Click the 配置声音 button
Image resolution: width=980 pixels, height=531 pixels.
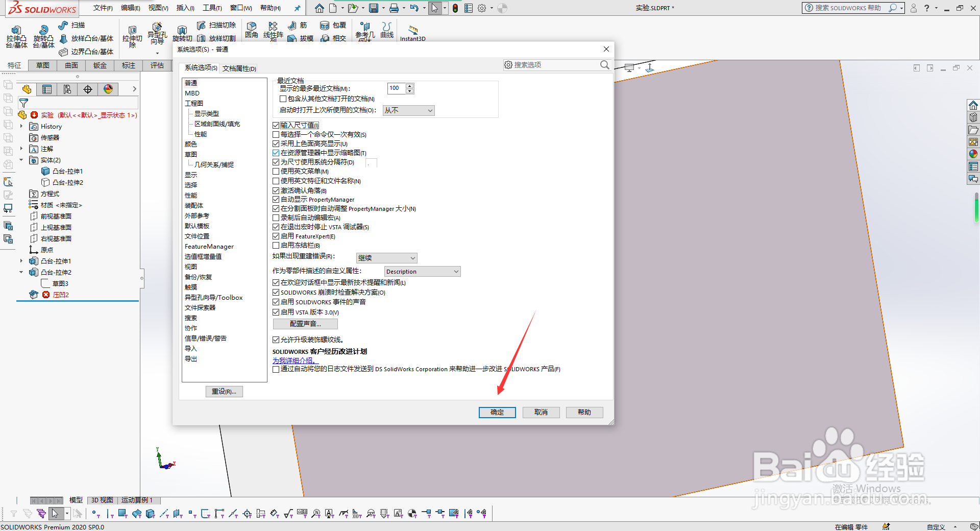pyautogui.click(x=305, y=323)
